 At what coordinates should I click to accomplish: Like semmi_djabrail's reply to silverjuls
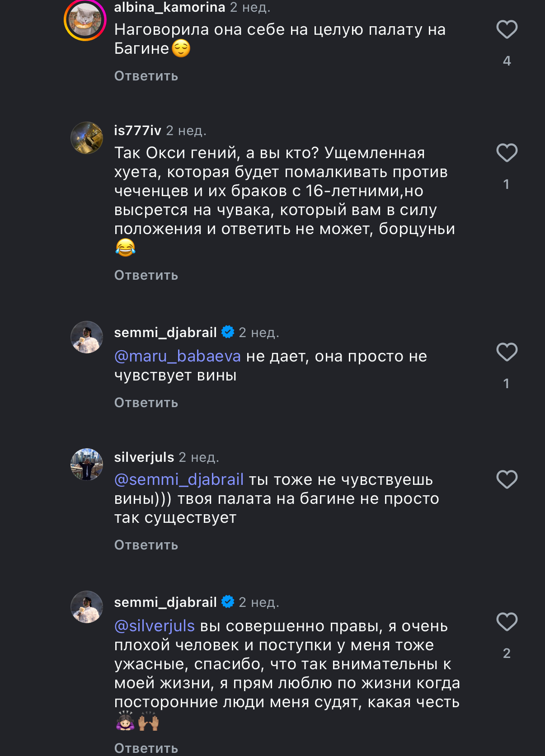click(507, 622)
